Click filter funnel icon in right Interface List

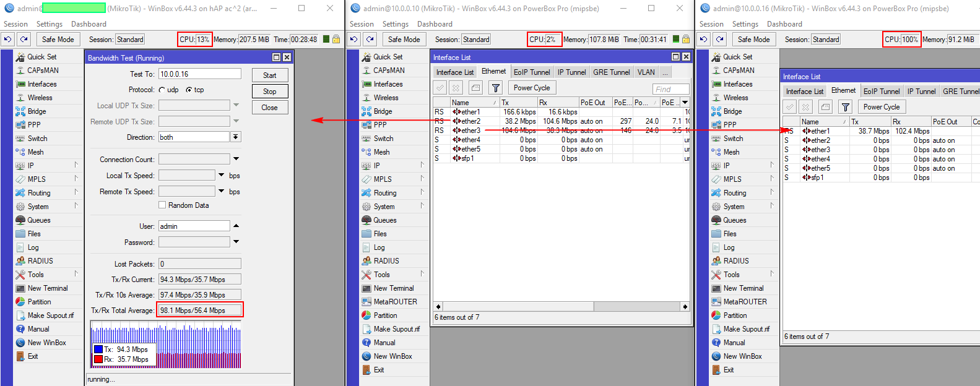pos(846,107)
